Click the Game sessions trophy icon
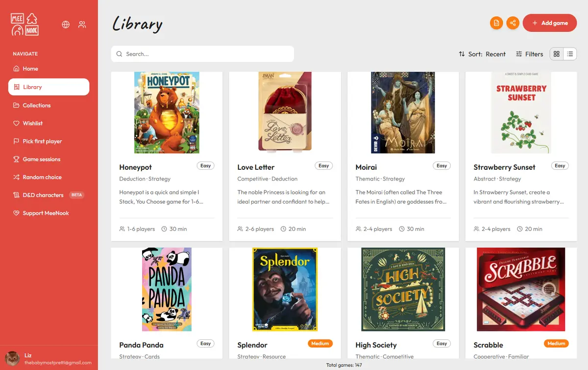Viewport: 588px width, 370px height. point(17,160)
